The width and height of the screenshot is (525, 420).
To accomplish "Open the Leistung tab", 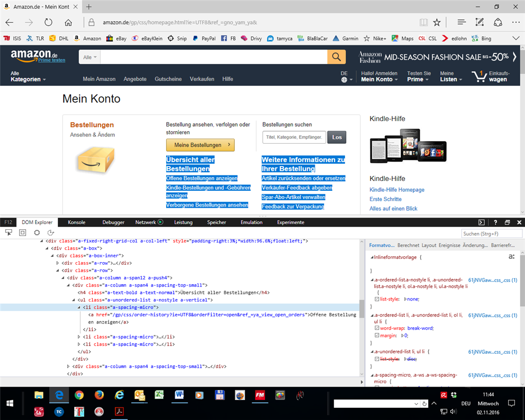I will (183, 223).
